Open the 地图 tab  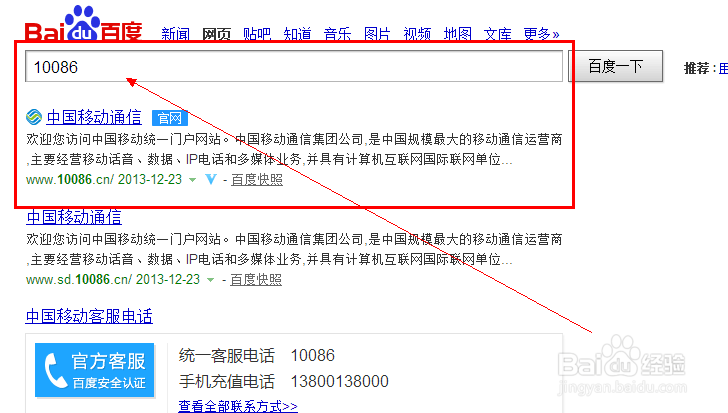click(x=457, y=34)
